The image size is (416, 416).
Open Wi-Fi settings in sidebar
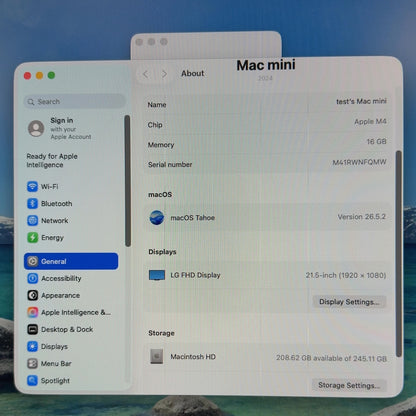click(43, 186)
